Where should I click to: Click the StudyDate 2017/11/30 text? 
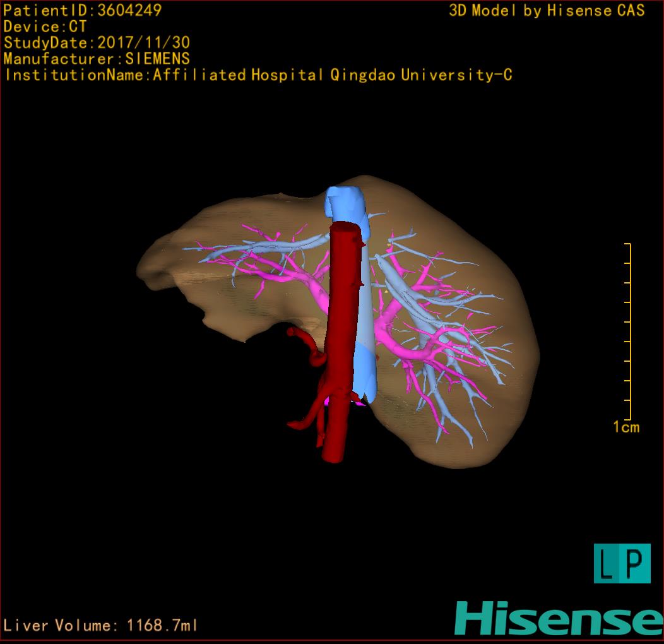(97, 43)
